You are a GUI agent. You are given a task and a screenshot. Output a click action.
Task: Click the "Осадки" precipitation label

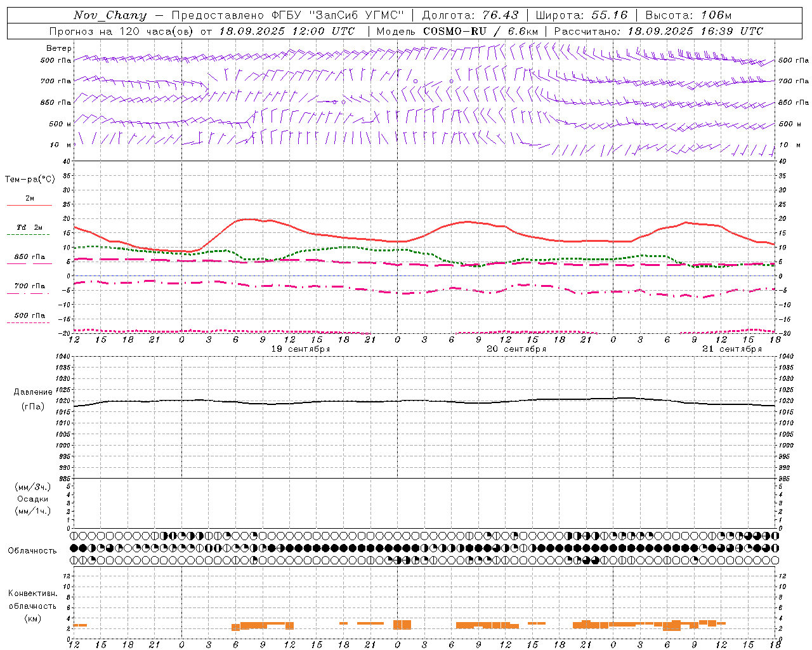click(33, 499)
